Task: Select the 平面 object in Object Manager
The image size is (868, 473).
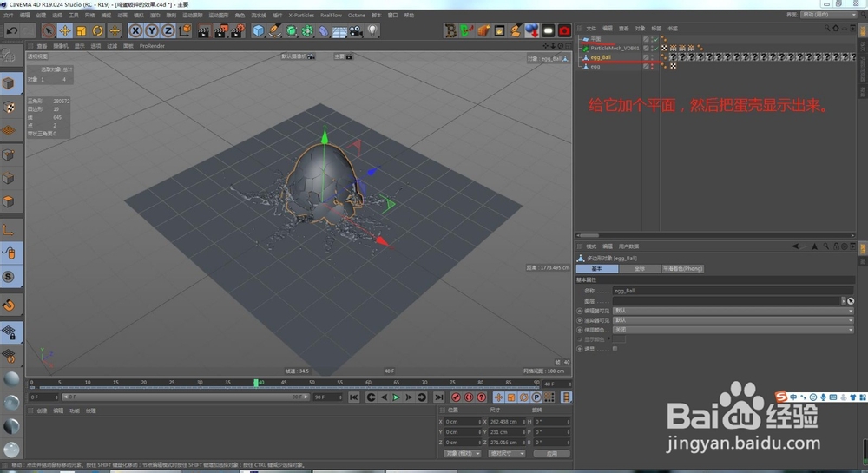Action: coord(595,39)
